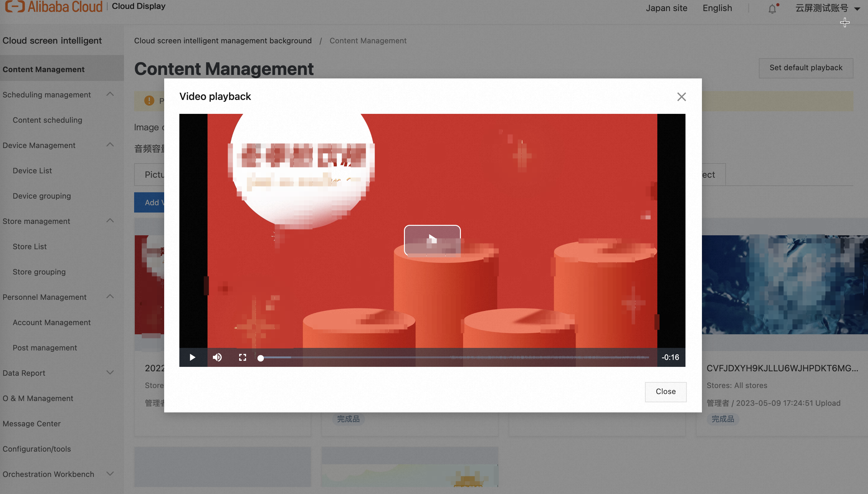
Task: Switch language via English link
Action: [717, 8]
